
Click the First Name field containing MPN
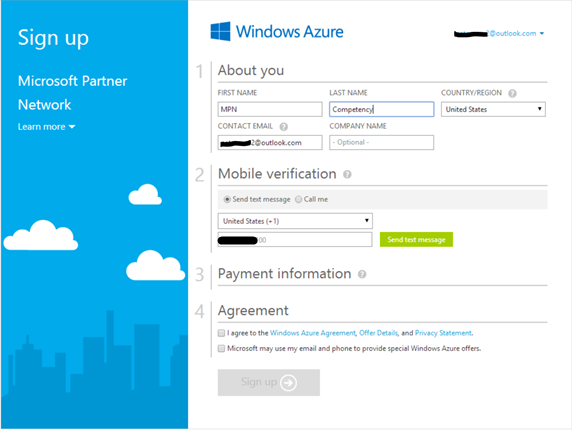pos(270,109)
